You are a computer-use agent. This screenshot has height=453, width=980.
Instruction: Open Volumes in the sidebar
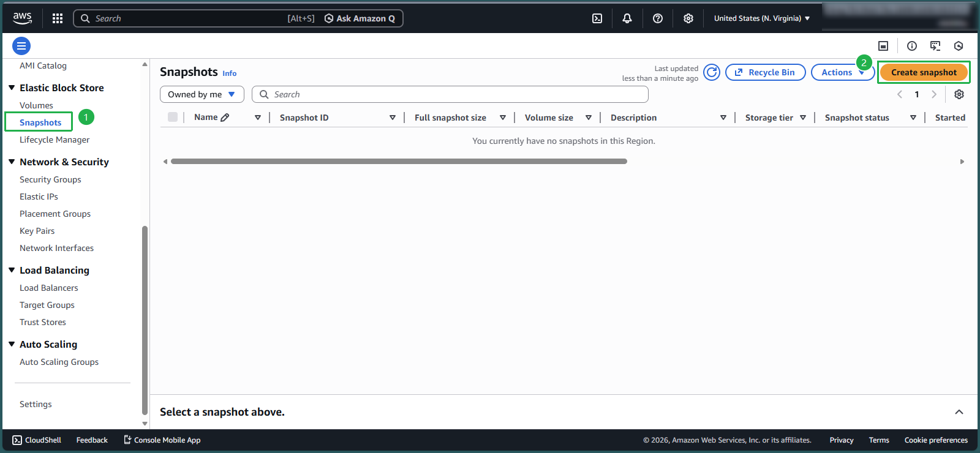(36, 105)
